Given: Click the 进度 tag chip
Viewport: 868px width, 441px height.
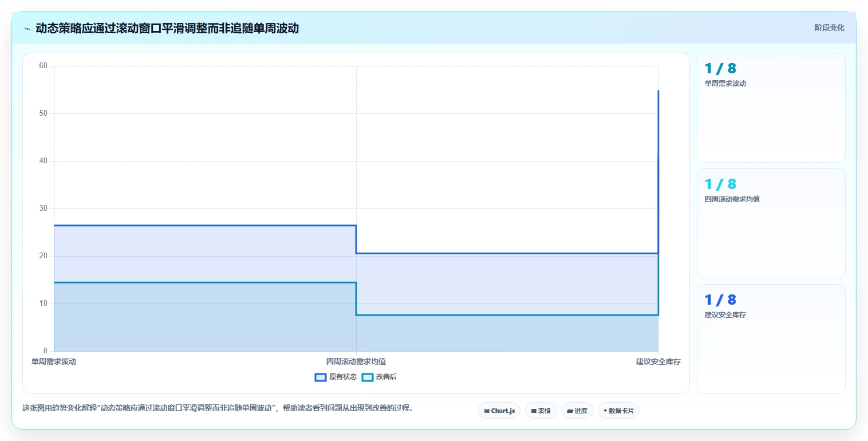Looking at the screenshot, I should click(x=577, y=411).
